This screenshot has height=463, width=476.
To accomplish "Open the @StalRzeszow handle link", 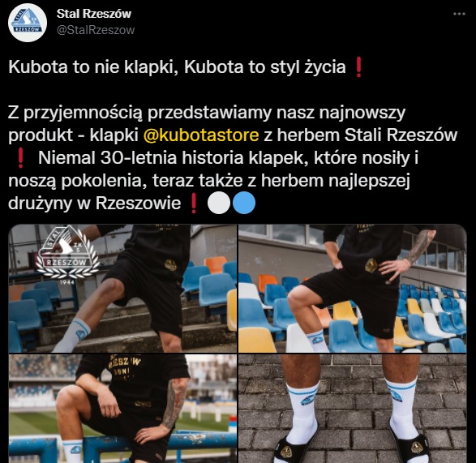I will point(96,30).
